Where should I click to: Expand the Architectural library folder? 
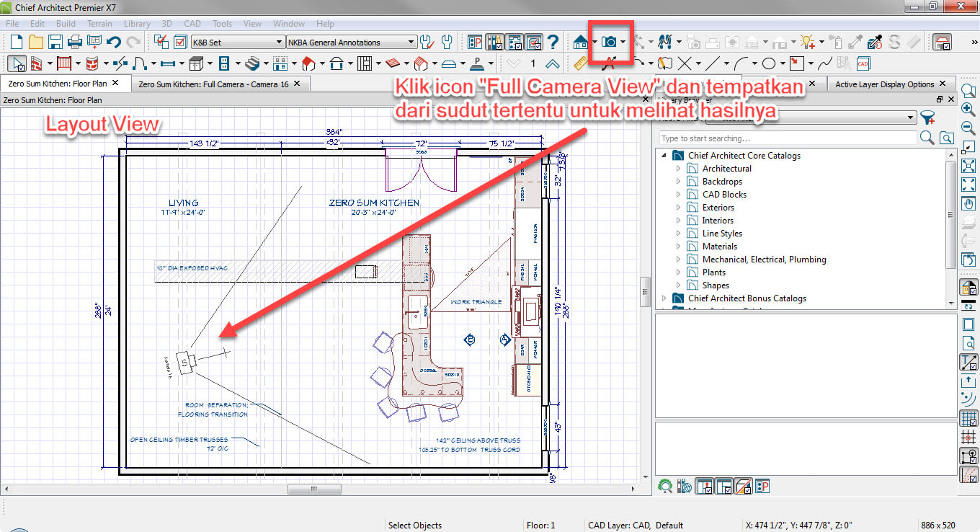pos(678,169)
